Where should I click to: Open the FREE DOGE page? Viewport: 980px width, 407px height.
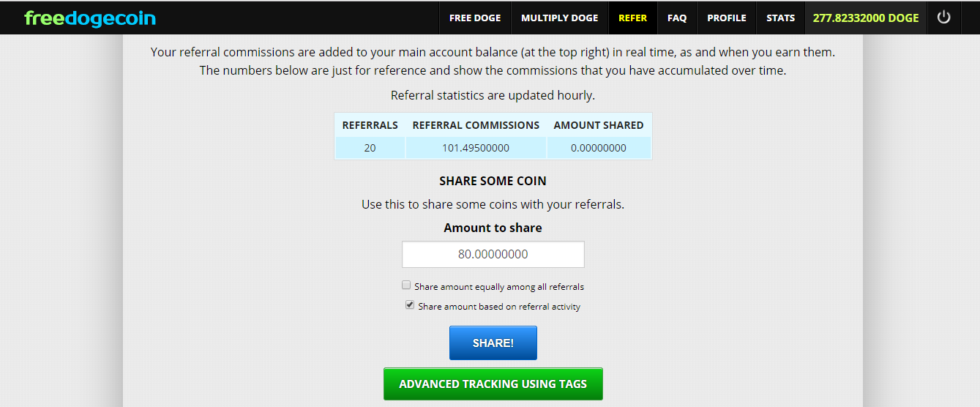point(475,18)
